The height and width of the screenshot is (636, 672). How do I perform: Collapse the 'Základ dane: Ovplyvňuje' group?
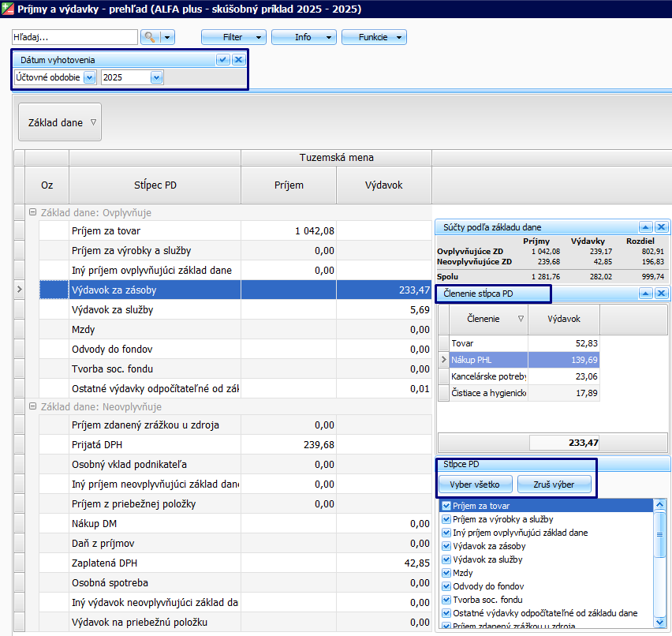32,212
